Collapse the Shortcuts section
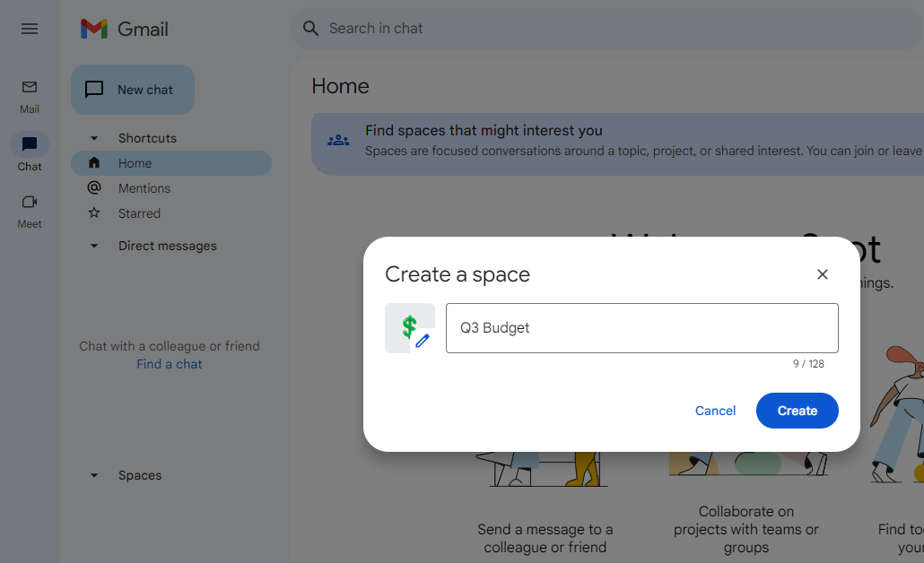This screenshot has height=563, width=924. click(x=93, y=137)
